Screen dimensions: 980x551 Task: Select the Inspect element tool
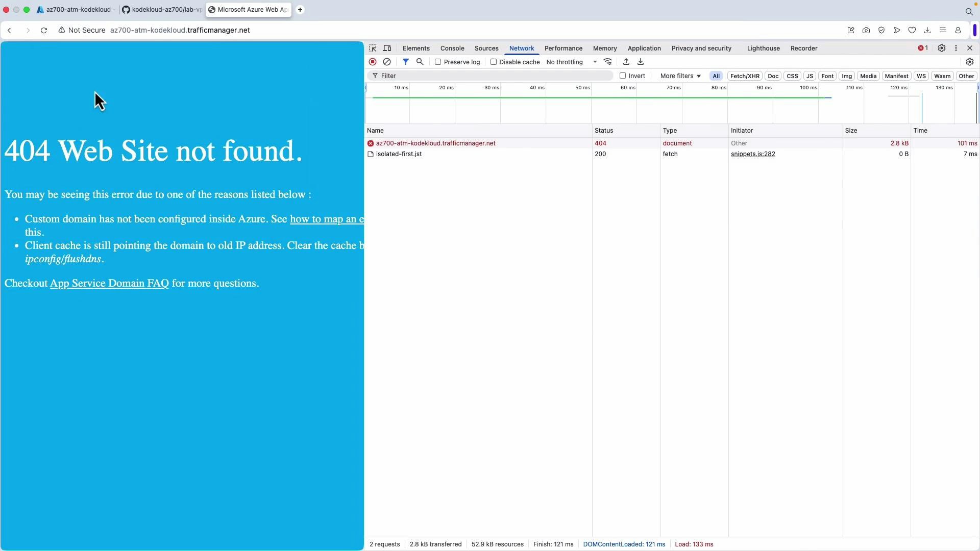tap(373, 48)
